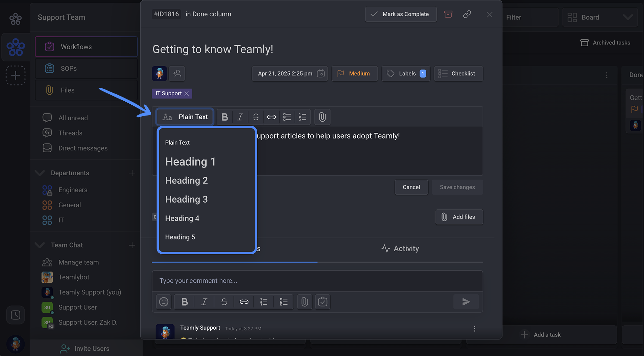Click Save changes button

pyautogui.click(x=457, y=187)
